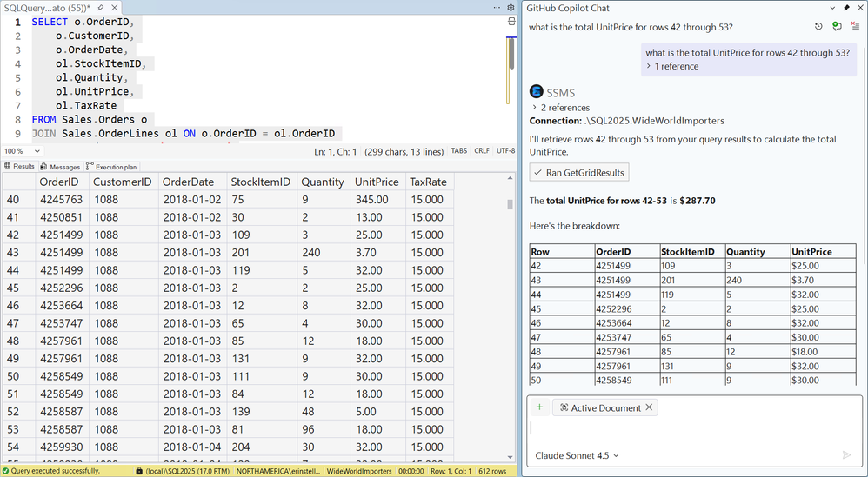Click the CustomerID column header
Image resolution: width=868 pixels, height=477 pixels.
(124, 182)
